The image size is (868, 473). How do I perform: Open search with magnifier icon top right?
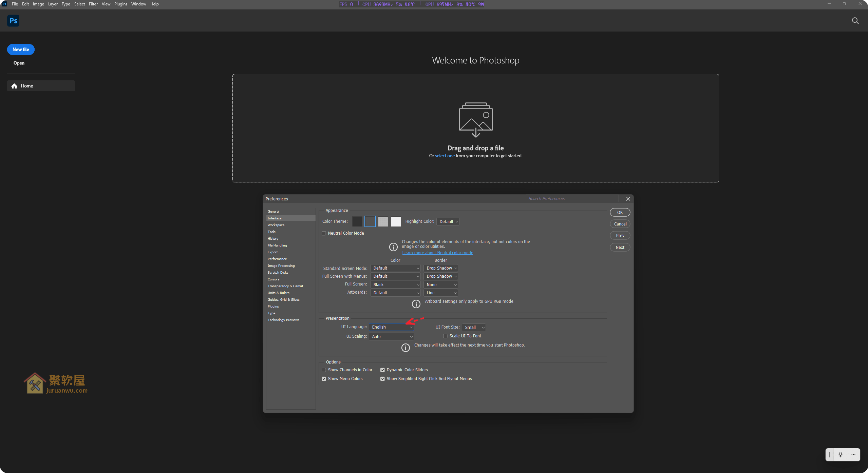coord(855,21)
